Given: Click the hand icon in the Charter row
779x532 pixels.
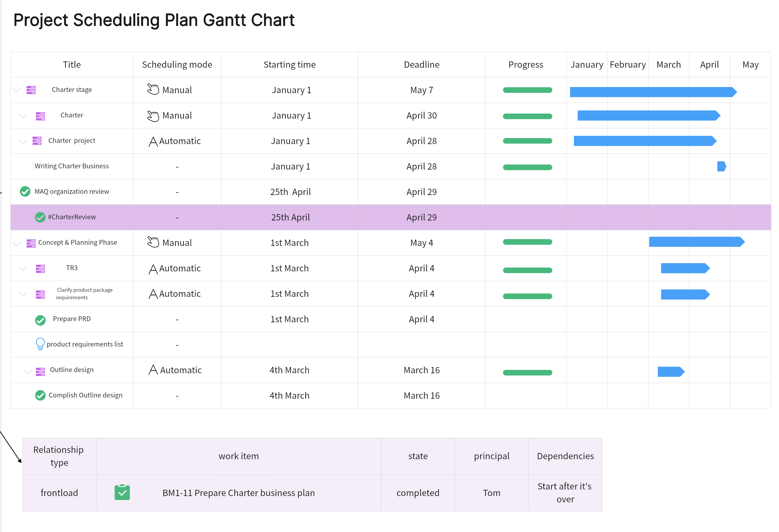Looking at the screenshot, I should (x=153, y=116).
